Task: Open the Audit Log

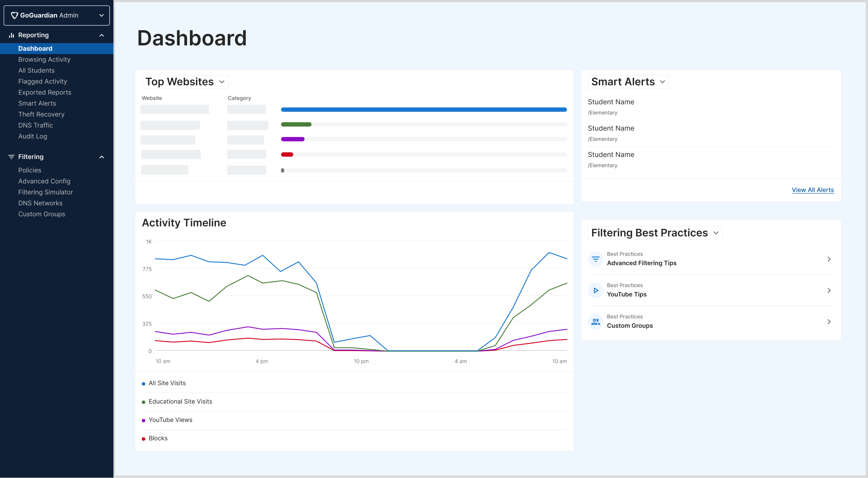Action: click(33, 136)
